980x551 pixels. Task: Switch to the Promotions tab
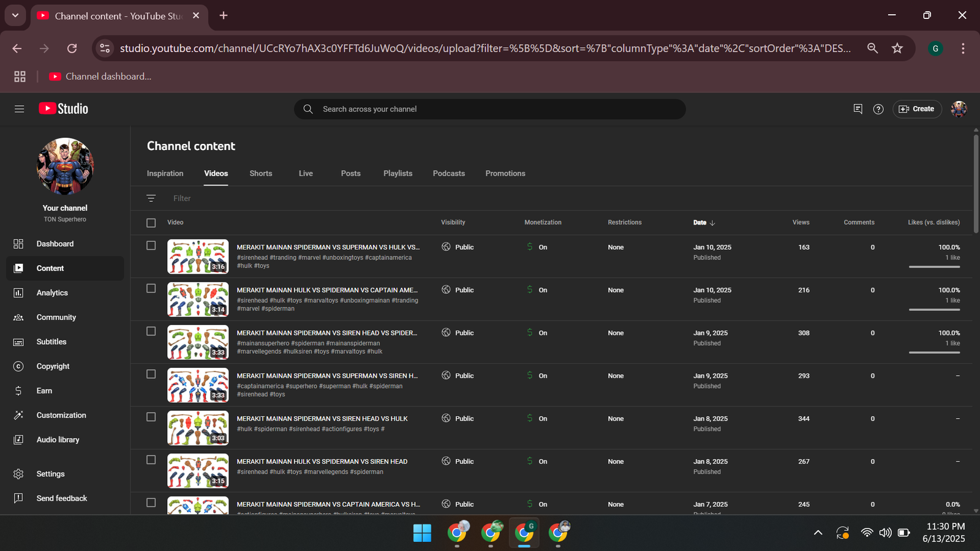coord(505,174)
